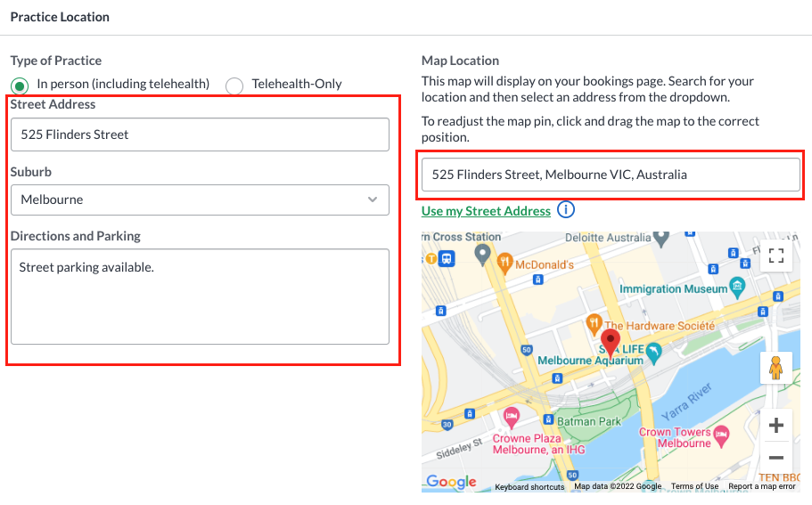Image resolution: width=812 pixels, height=505 pixels.
Task: Click the Street Address input field
Action: click(x=200, y=134)
